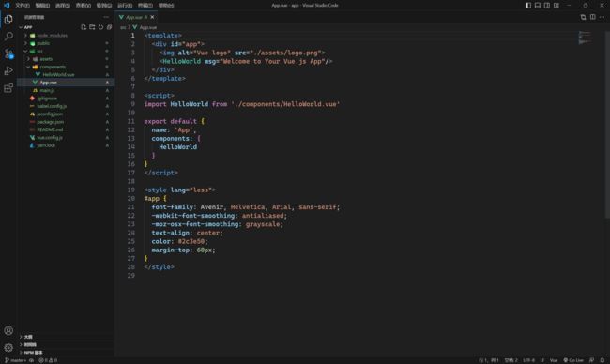Viewport: 610px width, 364px height.
Task: Open the 转到 (Go) menu
Action: click(104, 5)
